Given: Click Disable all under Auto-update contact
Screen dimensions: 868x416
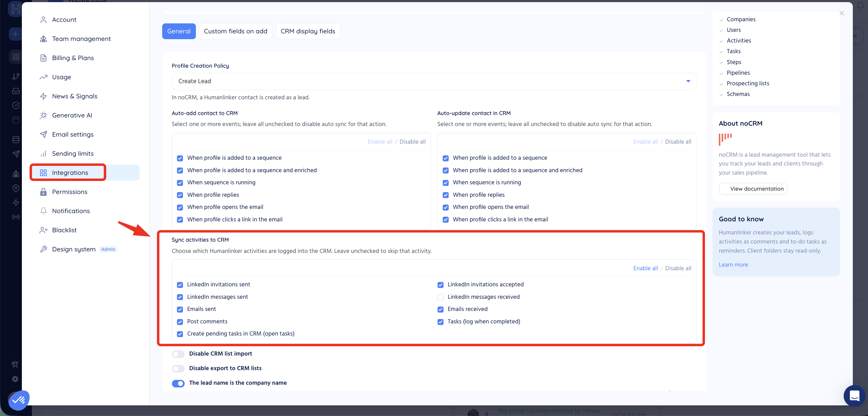Looking at the screenshot, I should pos(678,142).
